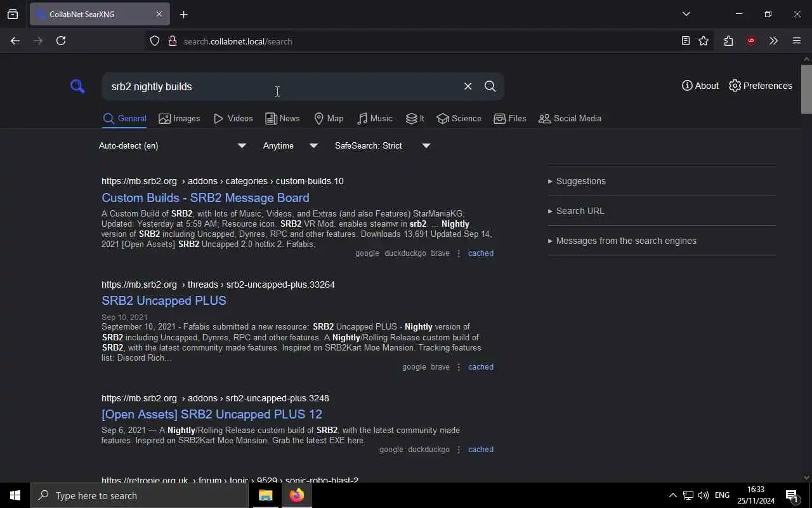Open File Explorer from taskbar
This screenshot has height=508, width=812.
pos(265,495)
